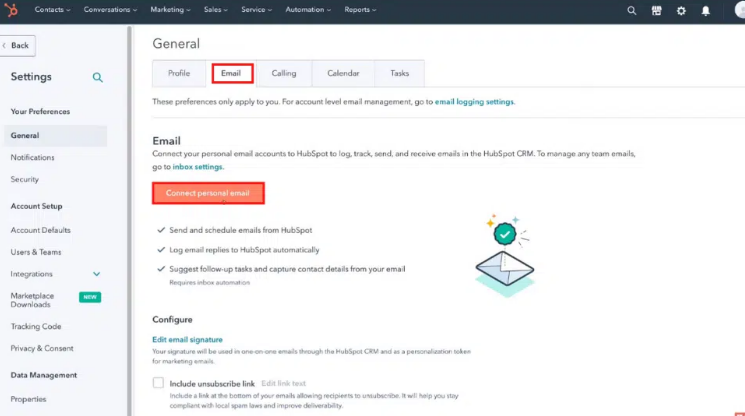Viewport: 745px width, 416px height.
Task: Switch to the Calendar tab
Action: 343,73
